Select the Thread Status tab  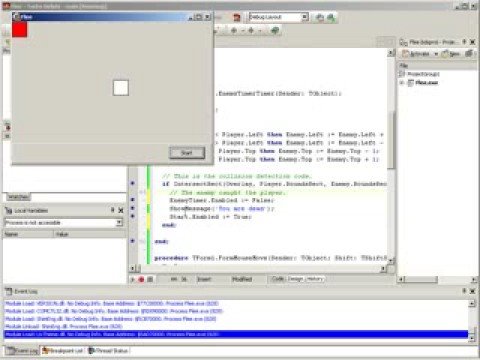pos(108,351)
